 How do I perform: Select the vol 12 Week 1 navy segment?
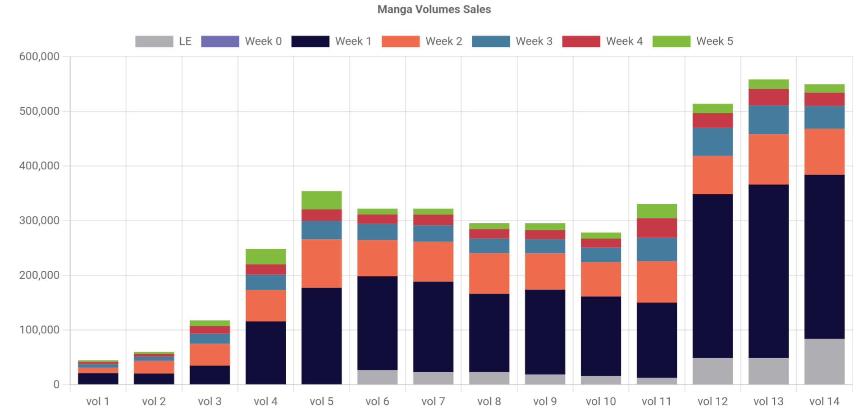(x=713, y=276)
